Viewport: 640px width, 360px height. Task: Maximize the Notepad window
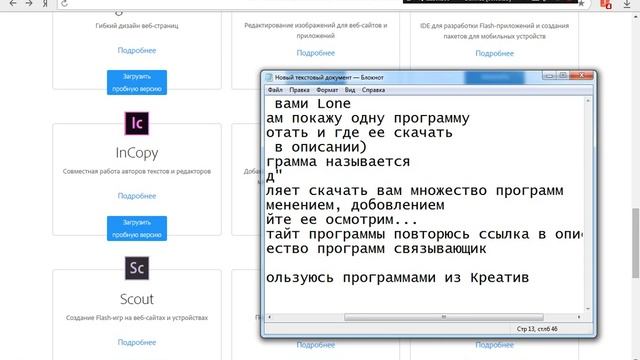click(x=562, y=76)
